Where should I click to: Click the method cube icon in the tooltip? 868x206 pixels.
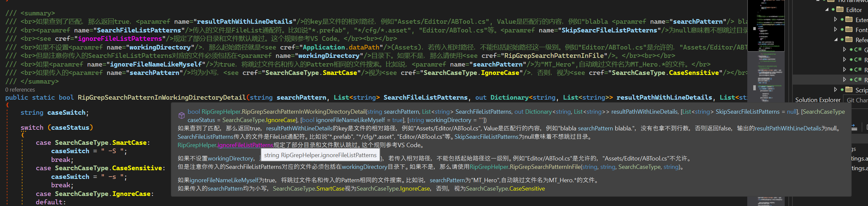pyautogui.click(x=181, y=116)
